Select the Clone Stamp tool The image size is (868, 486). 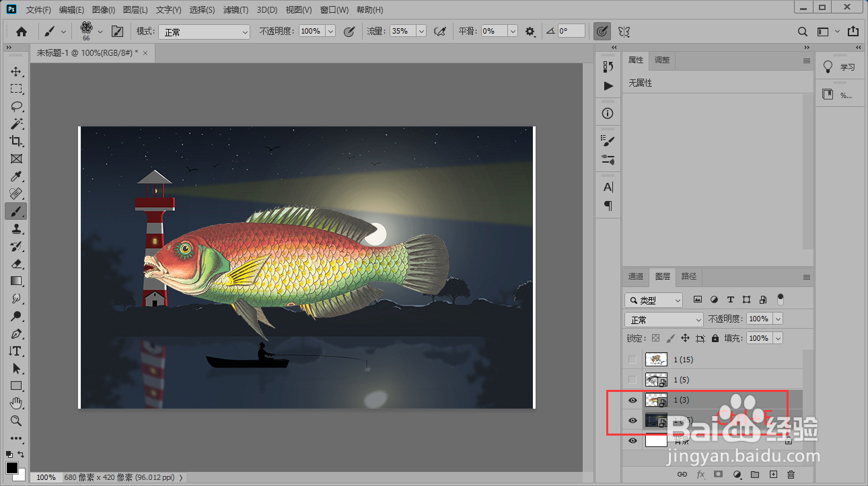[16, 229]
